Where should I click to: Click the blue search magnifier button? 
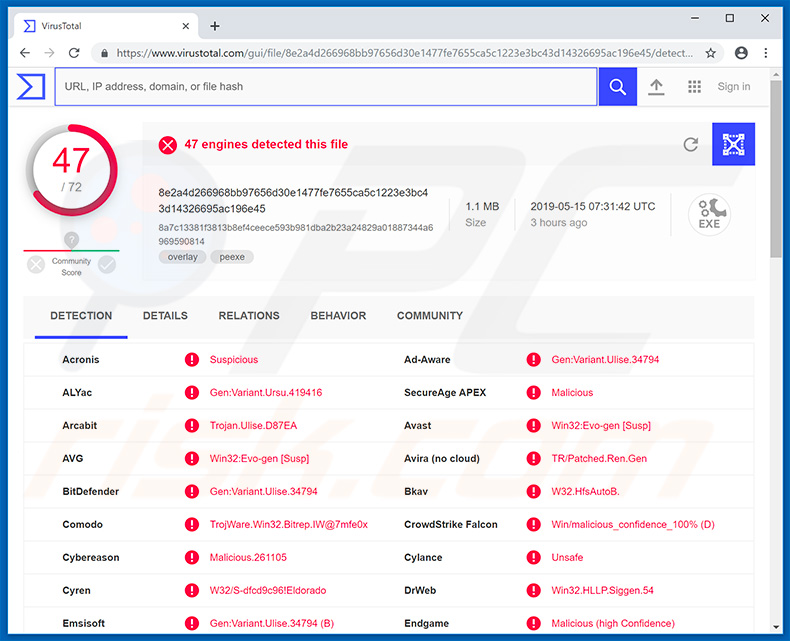617,87
